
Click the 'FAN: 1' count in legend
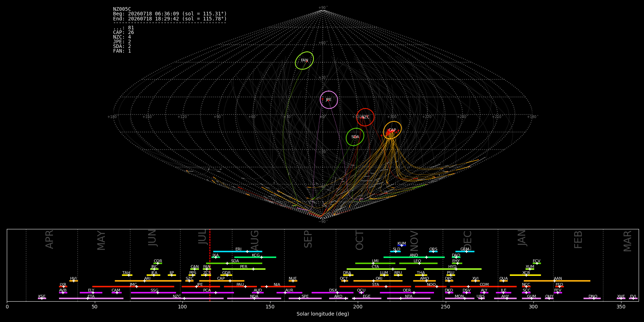(122, 51)
